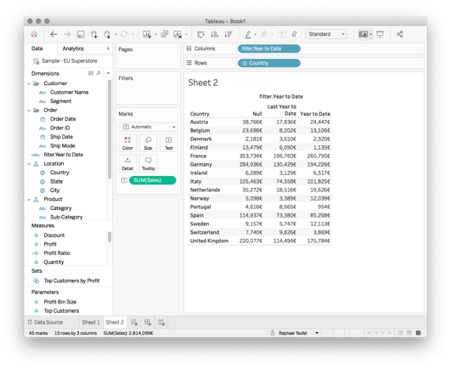451x369 pixels.
Task: Switch to the Analytics tab
Action: click(x=73, y=48)
